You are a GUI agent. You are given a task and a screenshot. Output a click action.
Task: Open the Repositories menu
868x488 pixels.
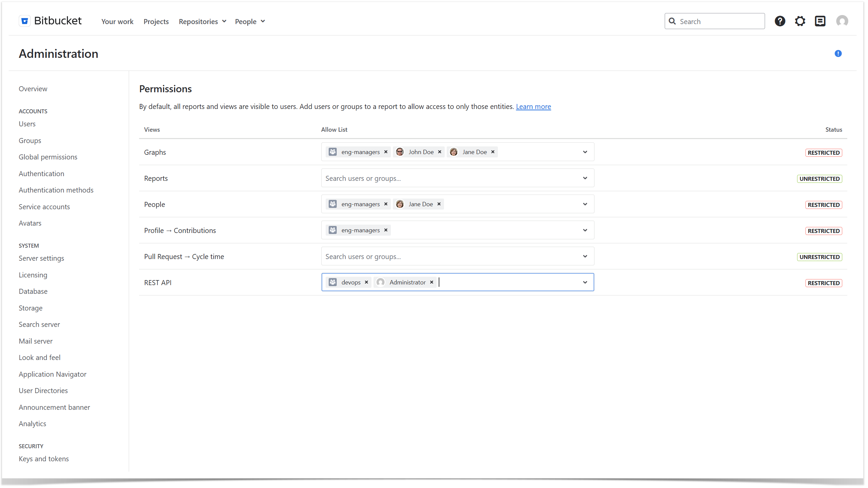tap(202, 21)
